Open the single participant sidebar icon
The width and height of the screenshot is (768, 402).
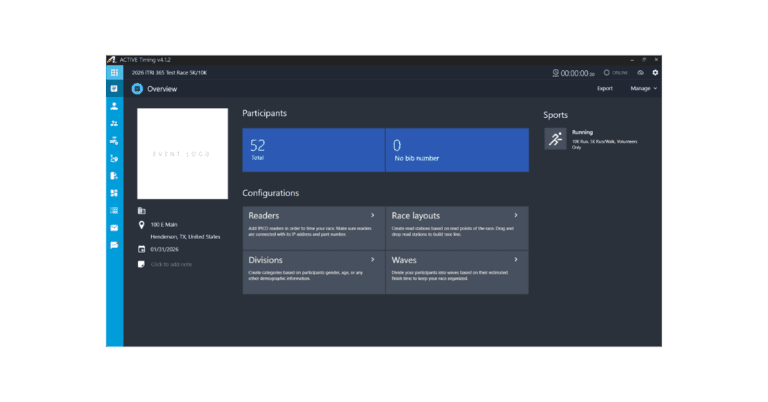[114, 106]
